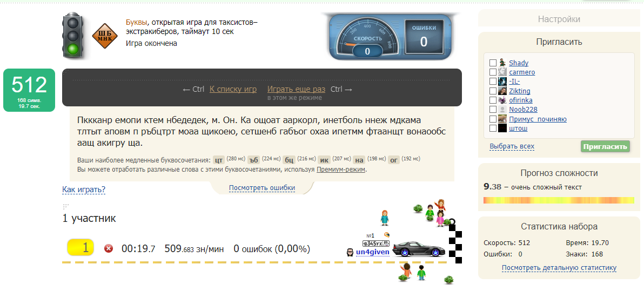Click ofirinka's avatar icon
This screenshot has height=291, width=644.
tap(502, 100)
